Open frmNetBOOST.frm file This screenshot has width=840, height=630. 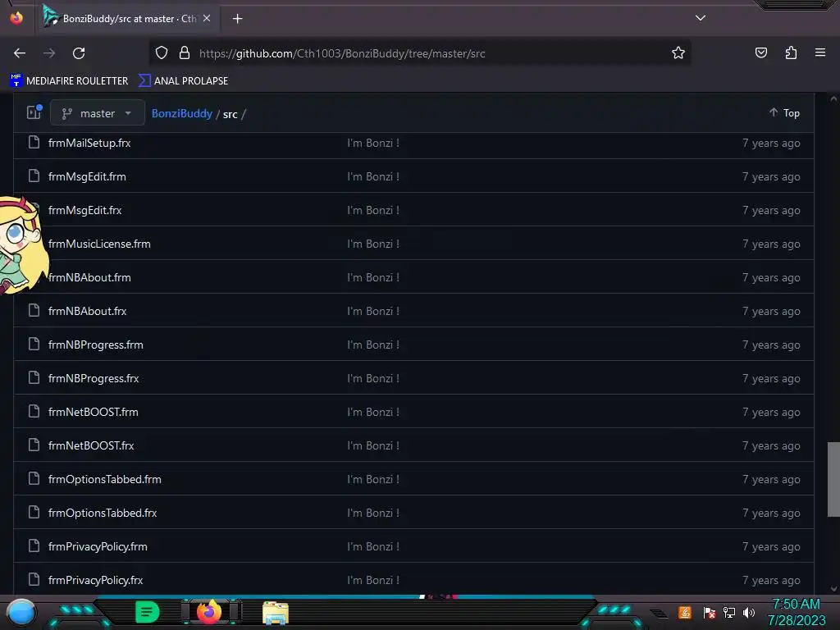click(94, 412)
